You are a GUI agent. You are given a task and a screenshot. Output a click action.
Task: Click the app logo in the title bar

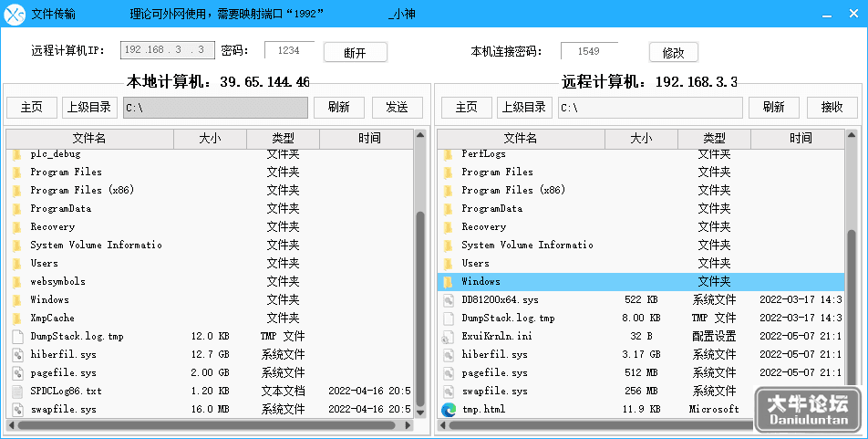point(15,14)
